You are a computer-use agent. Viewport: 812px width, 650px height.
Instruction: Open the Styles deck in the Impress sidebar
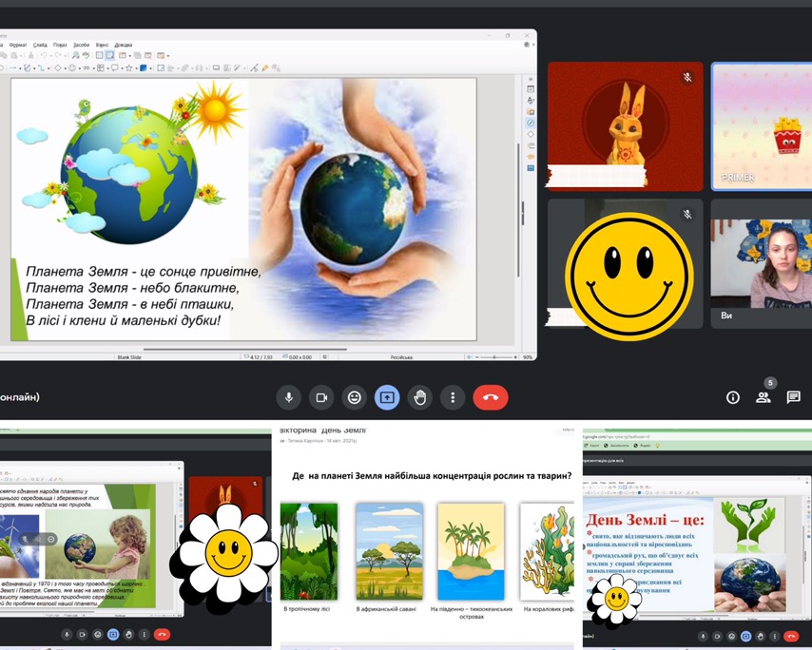point(531,101)
